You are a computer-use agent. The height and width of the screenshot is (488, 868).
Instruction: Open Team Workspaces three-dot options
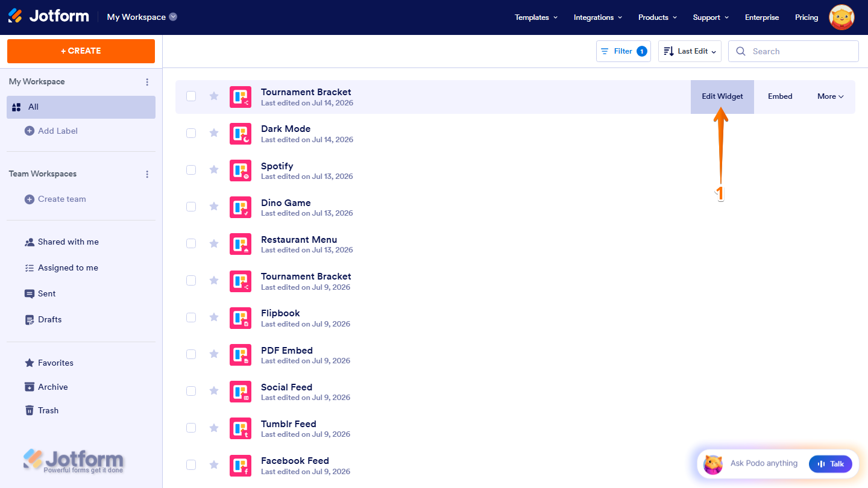147,174
